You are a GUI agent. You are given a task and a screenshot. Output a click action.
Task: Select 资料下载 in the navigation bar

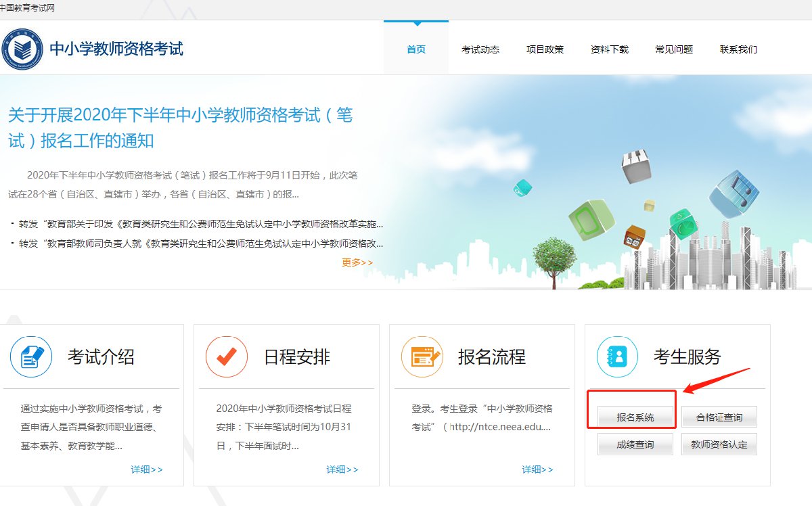609,49
